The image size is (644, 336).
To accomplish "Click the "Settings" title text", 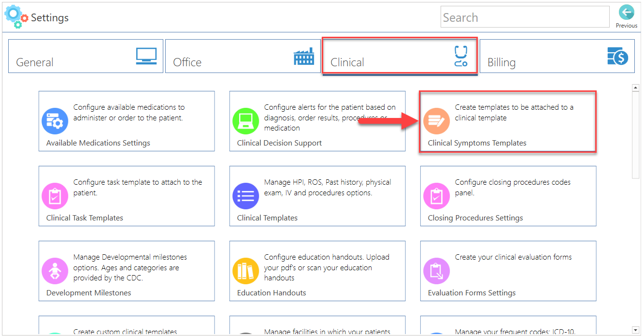I will tap(50, 18).
